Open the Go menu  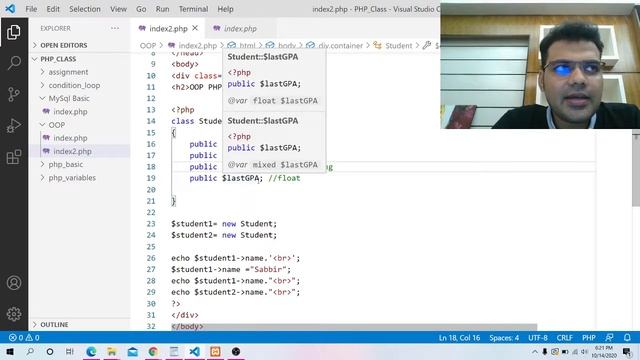click(x=141, y=9)
